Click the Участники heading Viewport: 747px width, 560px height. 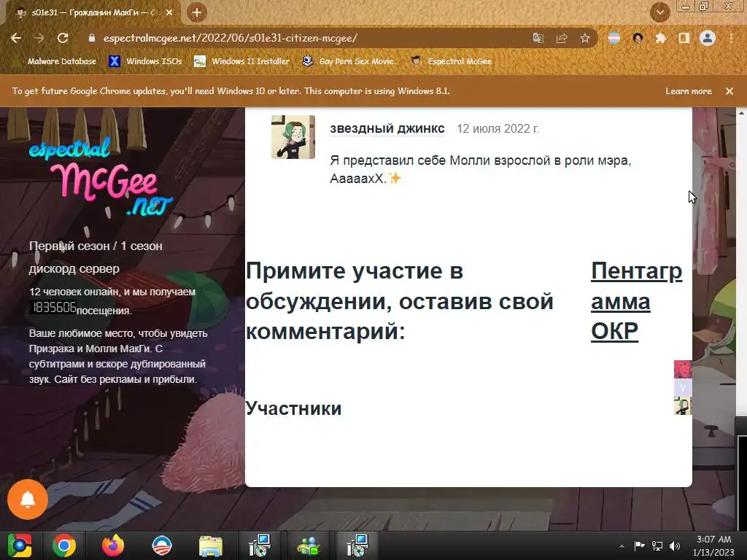pyautogui.click(x=293, y=408)
